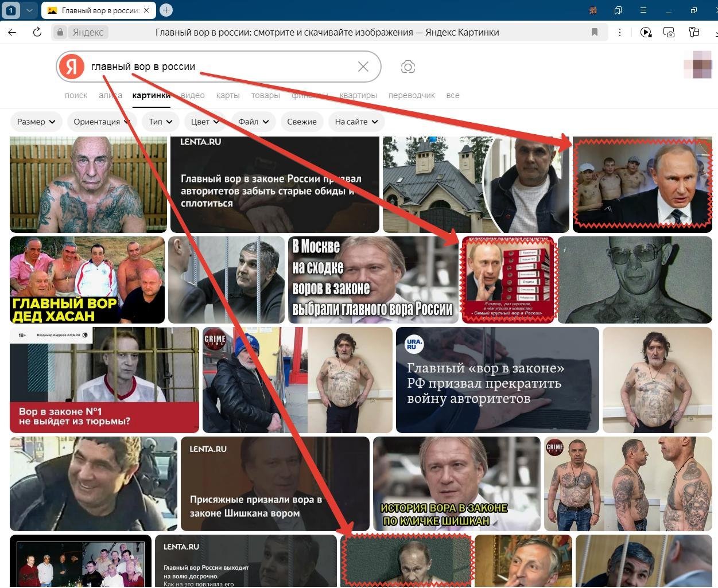Reload the page with the refresh icon
This screenshot has height=588, width=718.
tap(37, 32)
